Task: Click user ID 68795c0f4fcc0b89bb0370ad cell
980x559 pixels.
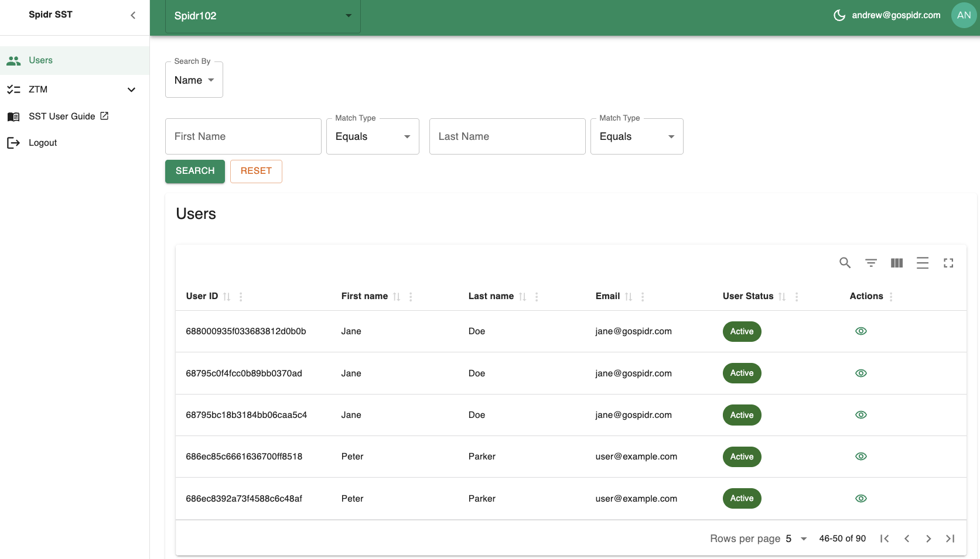Action: click(244, 373)
